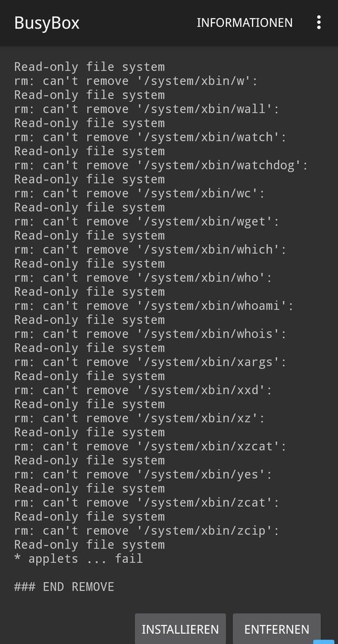The height and width of the screenshot is (644, 338).
Task: Click the '/system/xbin/xzcat' error line
Action: [x=150, y=446]
